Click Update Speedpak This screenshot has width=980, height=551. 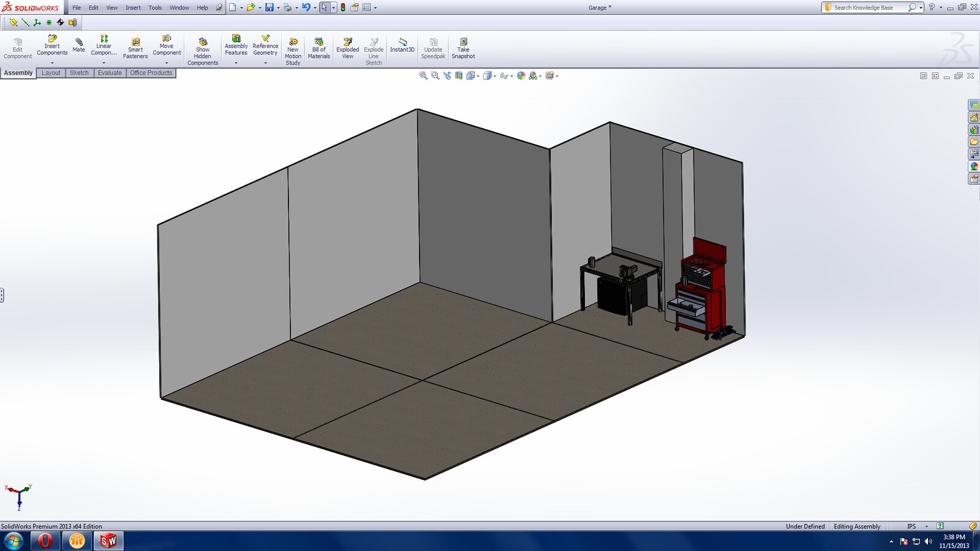click(x=433, y=49)
